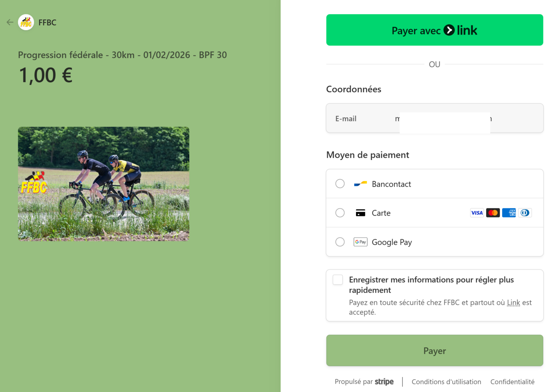
Task: Click the Mastercard logo
Action: pyautogui.click(x=493, y=213)
